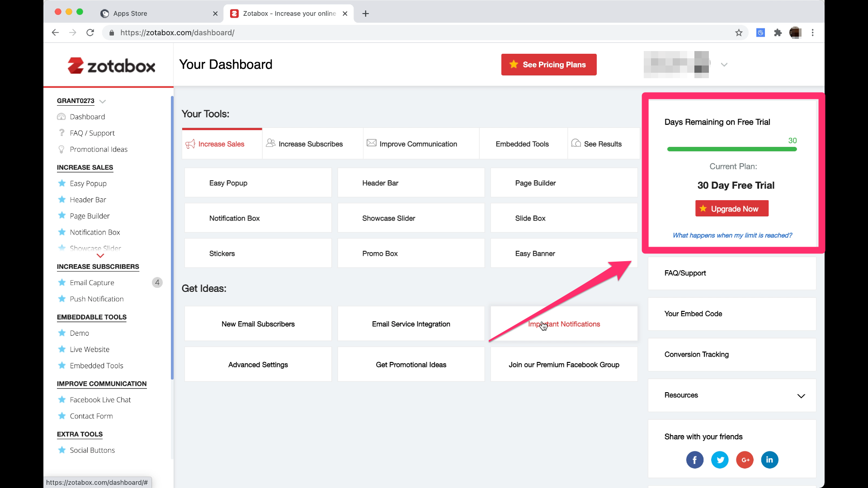
Task: Click star icon next to Social Buttons
Action: pyautogui.click(x=62, y=450)
